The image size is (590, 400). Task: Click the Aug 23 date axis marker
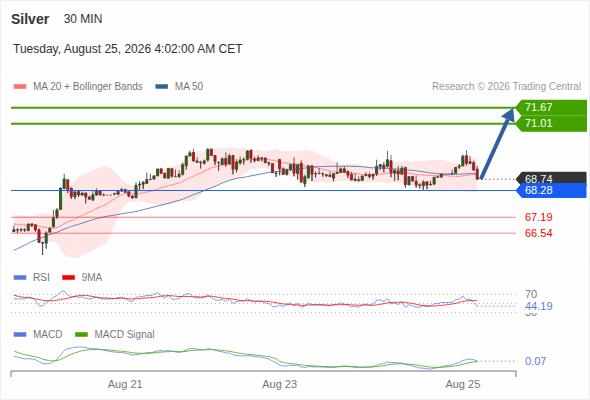tap(280, 384)
